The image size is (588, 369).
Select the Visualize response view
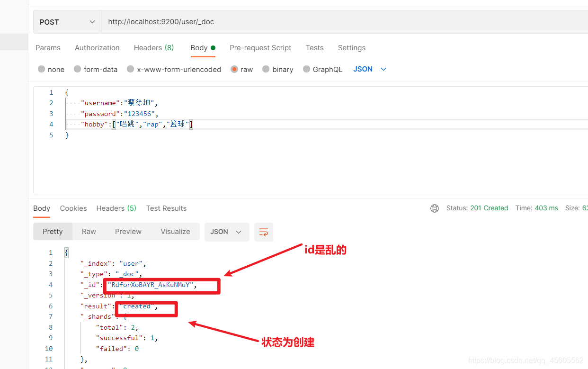(175, 232)
